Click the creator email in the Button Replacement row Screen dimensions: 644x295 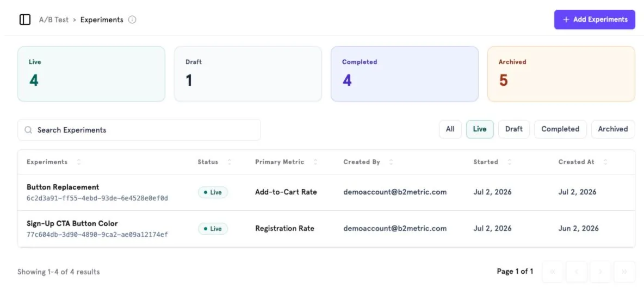point(395,192)
